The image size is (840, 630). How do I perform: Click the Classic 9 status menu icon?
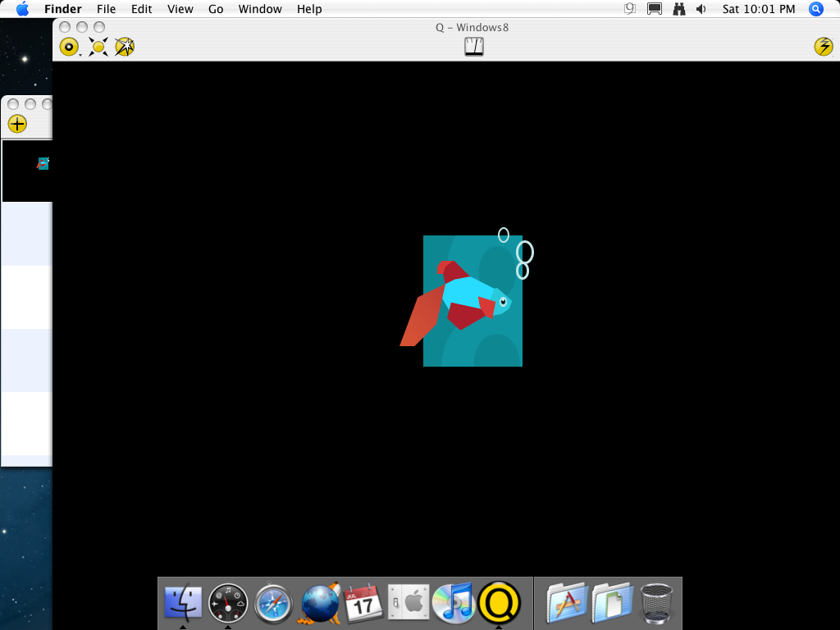[x=630, y=8]
